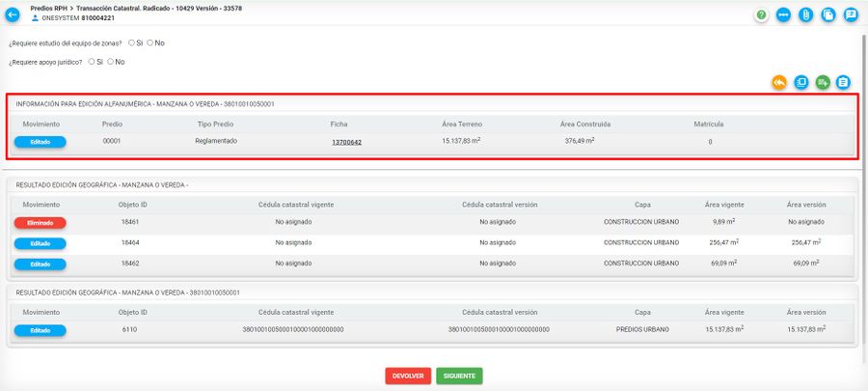This screenshot has width=868, height=391.
Task: Click the blue back arrow button
Action: tap(13, 14)
